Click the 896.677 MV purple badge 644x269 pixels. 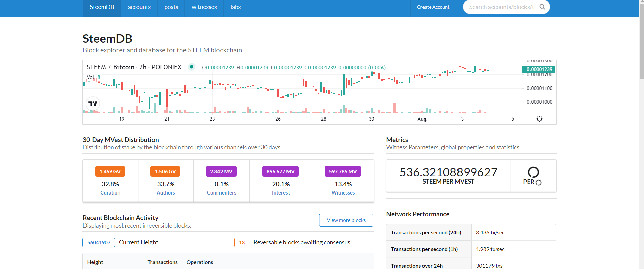click(280, 171)
